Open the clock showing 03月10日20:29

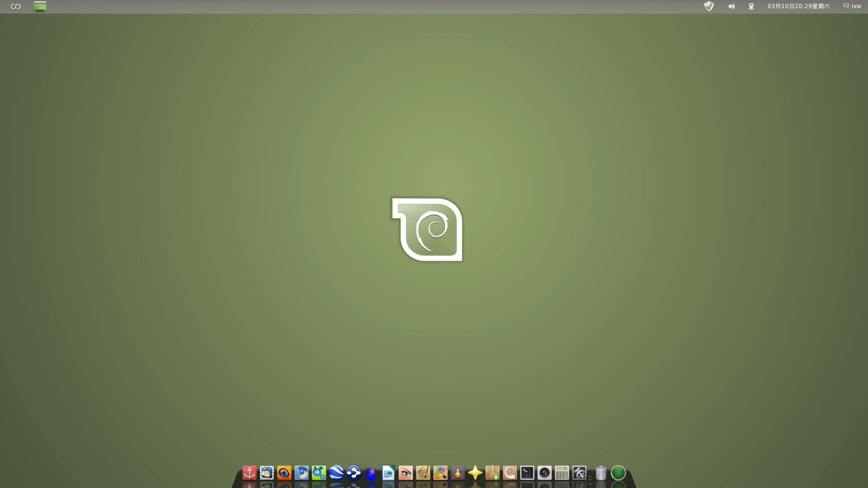pos(799,7)
